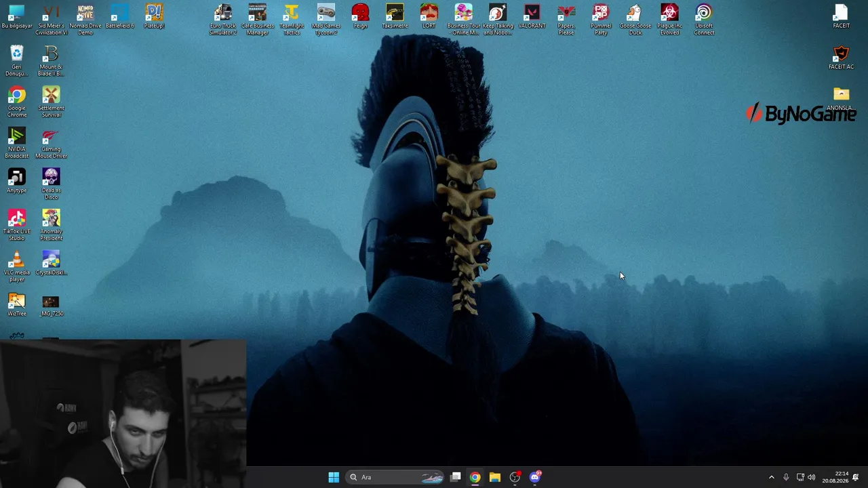This screenshot has width=868, height=488.
Task: Select the Goose Goose Duck shortcut
Action: [x=635, y=20]
